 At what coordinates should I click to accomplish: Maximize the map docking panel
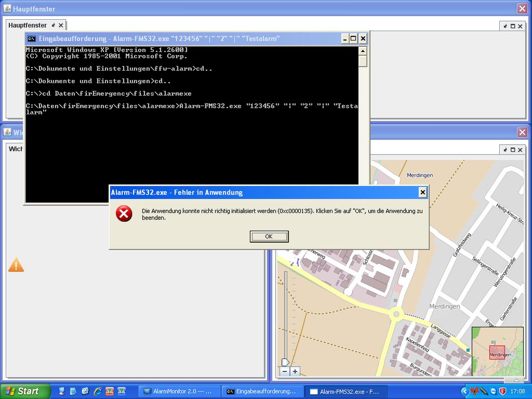point(512,150)
